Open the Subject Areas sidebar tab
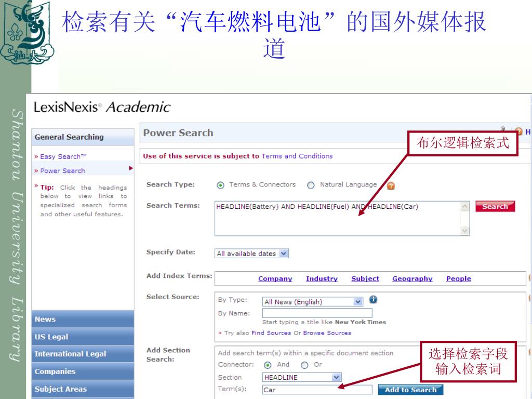Screen dimensions: 532x399 tap(83, 389)
